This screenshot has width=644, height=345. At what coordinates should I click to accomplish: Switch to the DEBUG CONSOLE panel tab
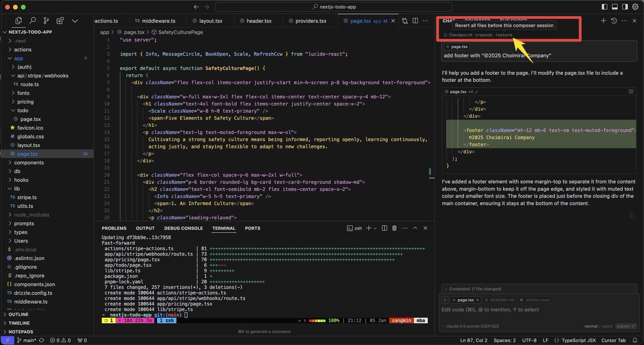tap(184, 228)
